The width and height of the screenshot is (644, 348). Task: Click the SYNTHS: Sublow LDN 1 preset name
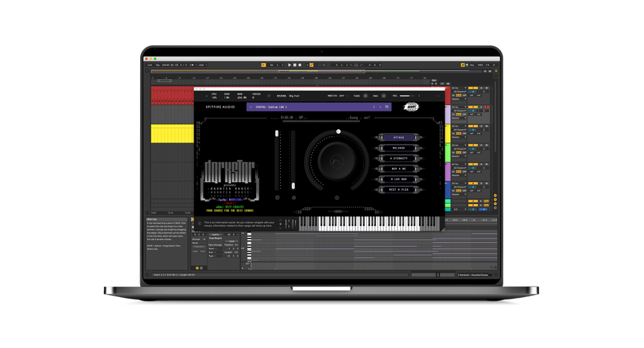272,107
